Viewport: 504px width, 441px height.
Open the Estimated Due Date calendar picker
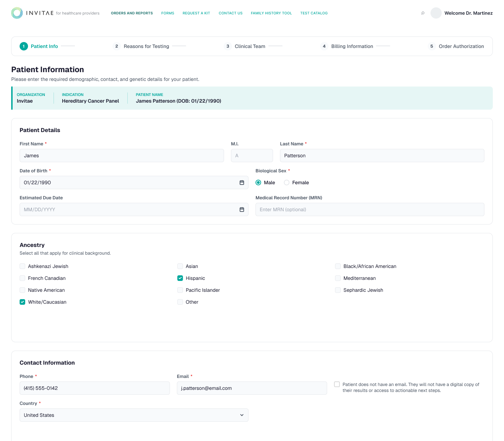click(x=242, y=209)
